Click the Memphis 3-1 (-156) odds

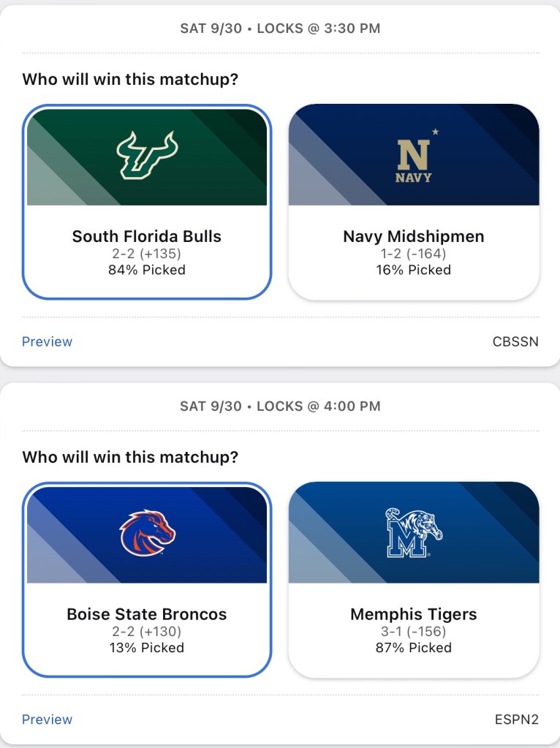click(414, 631)
